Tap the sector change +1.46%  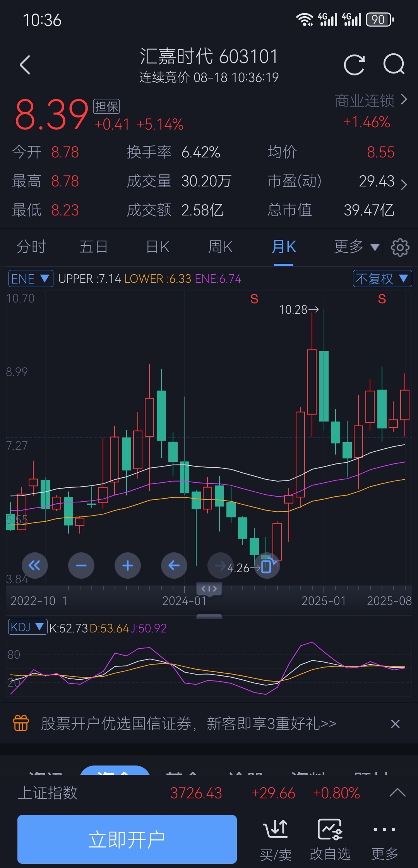(367, 122)
